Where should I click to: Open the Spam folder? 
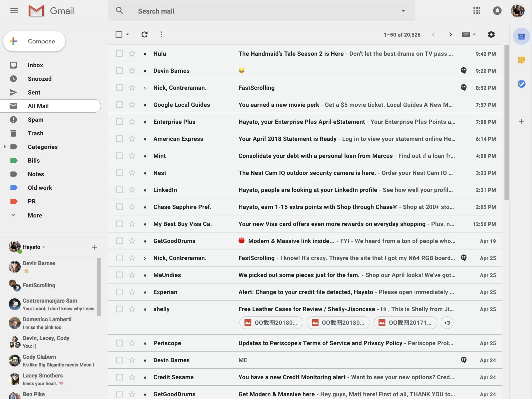click(36, 120)
